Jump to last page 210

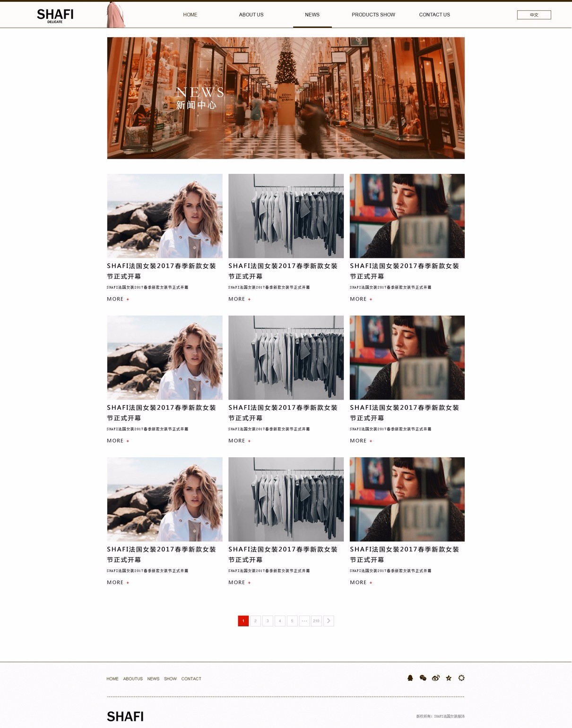(316, 621)
